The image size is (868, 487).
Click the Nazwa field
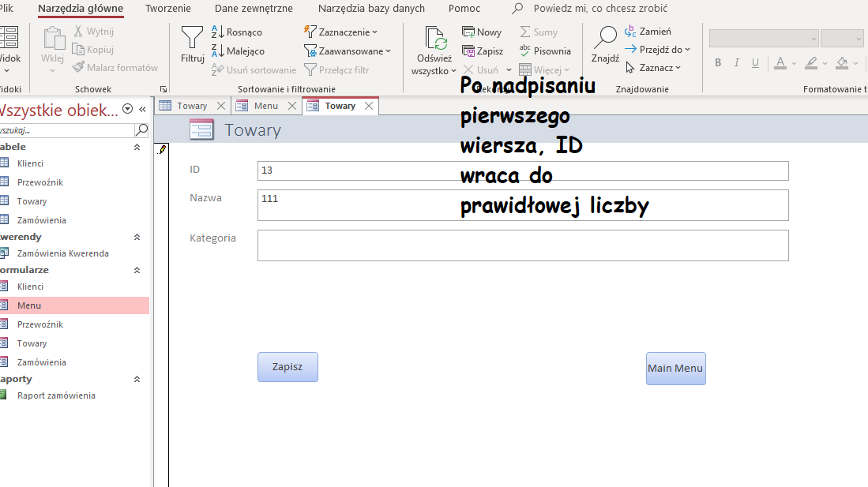click(x=523, y=205)
